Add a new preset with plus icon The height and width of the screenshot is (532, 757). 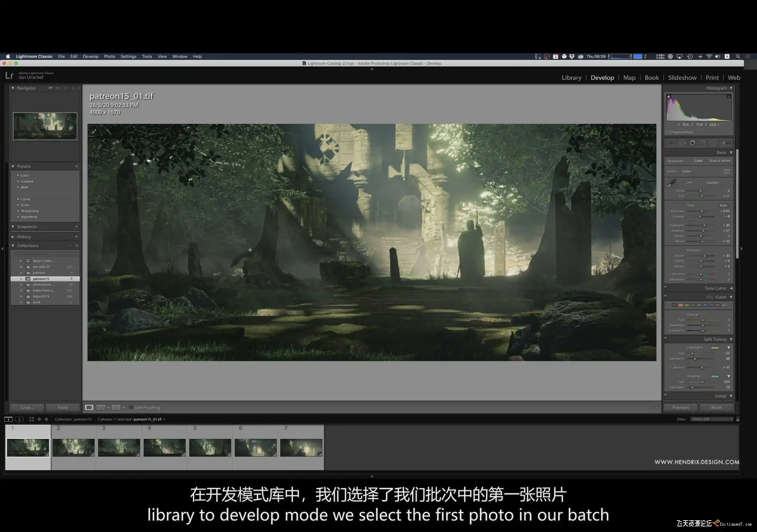pos(77,167)
